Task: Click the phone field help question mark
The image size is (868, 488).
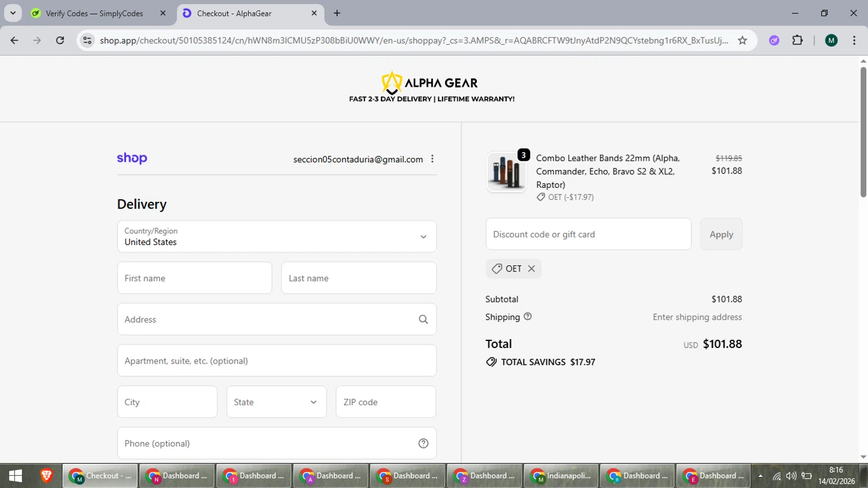Action: [x=423, y=443]
